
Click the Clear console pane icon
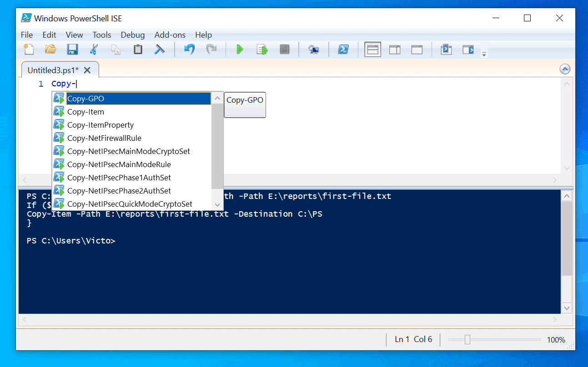pos(160,49)
